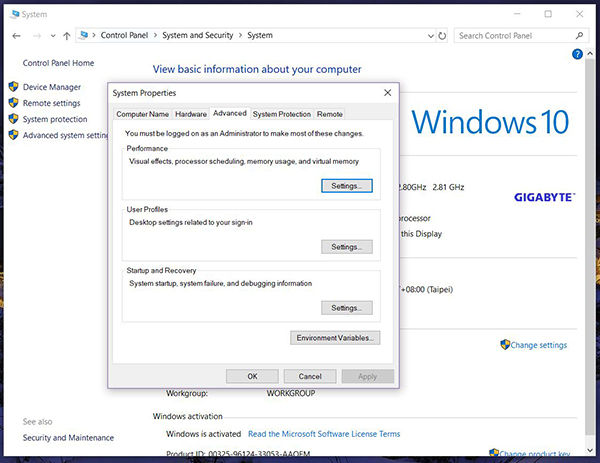Image resolution: width=600 pixels, height=463 pixels.
Task: Open Security and Maintenance link
Action: tap(68, 438)
